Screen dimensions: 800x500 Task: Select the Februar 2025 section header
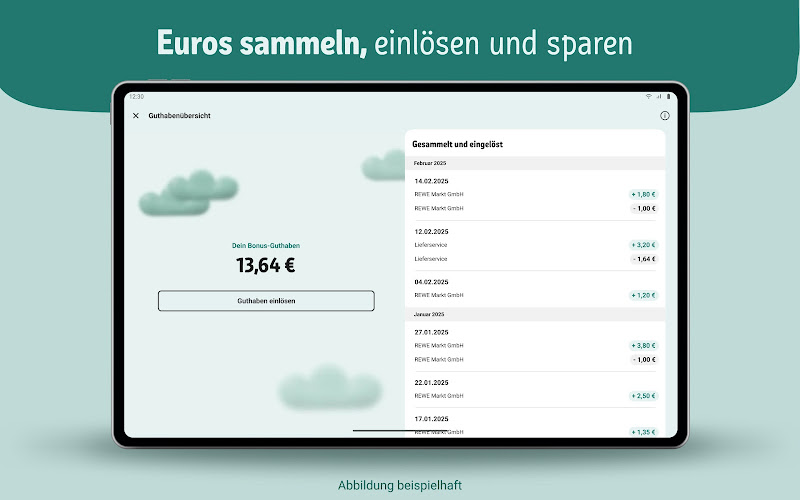coord(535,163)
